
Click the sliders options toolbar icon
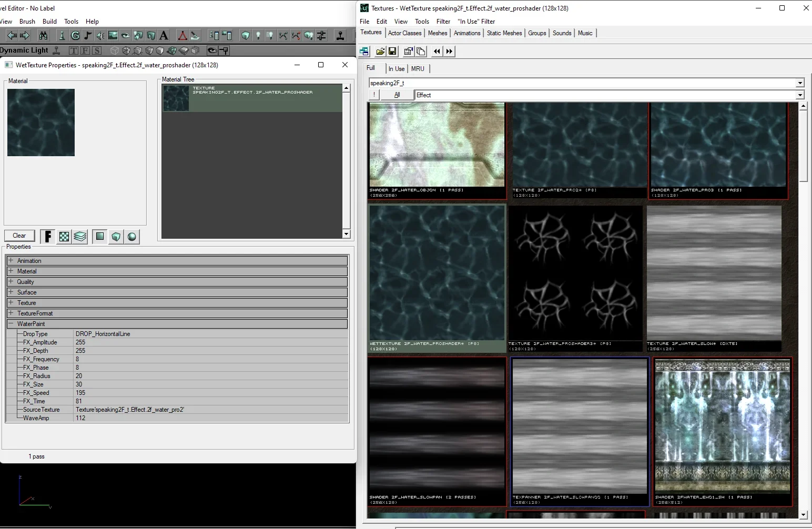[321, 35]
